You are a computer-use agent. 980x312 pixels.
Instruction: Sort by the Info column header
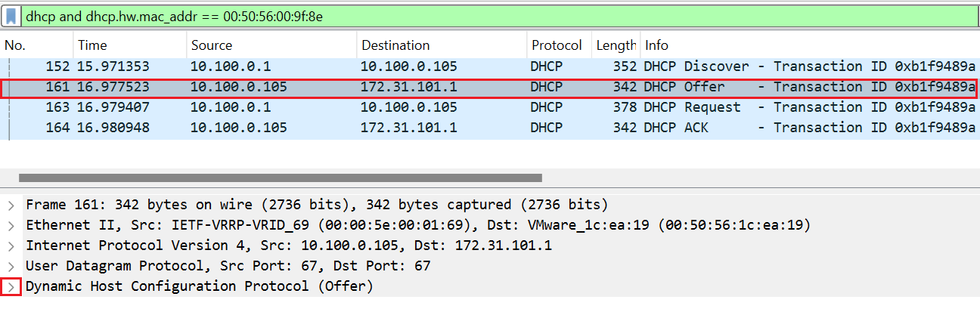click(x=808, y=45)
